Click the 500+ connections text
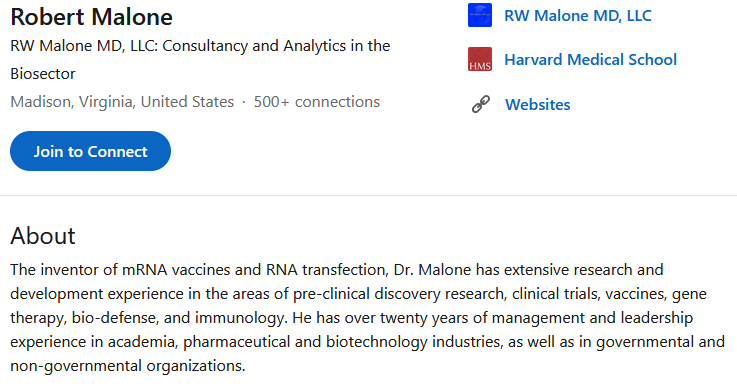The image size is (737, 386). tap(317, 102)
